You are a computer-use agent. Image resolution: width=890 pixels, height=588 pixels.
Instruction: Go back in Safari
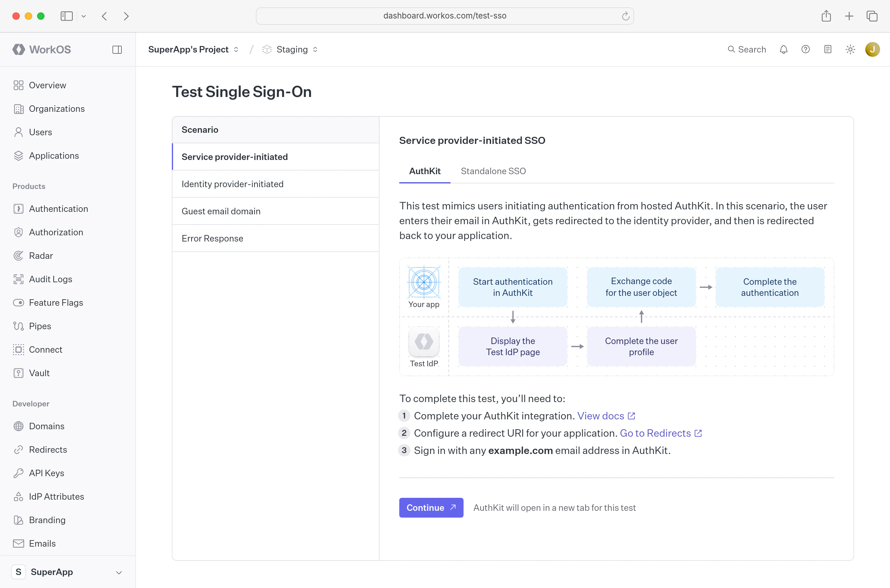coord(104,16)
